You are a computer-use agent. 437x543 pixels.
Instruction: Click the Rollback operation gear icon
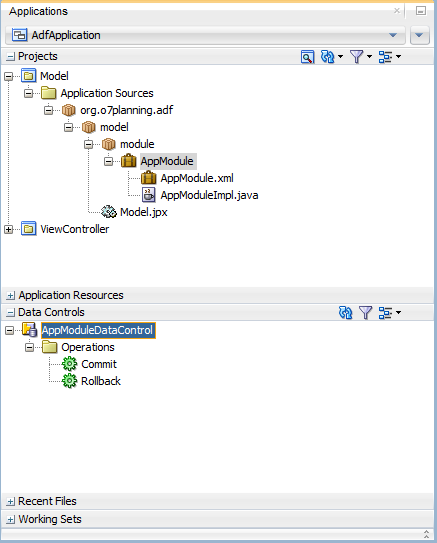[69, 381]
